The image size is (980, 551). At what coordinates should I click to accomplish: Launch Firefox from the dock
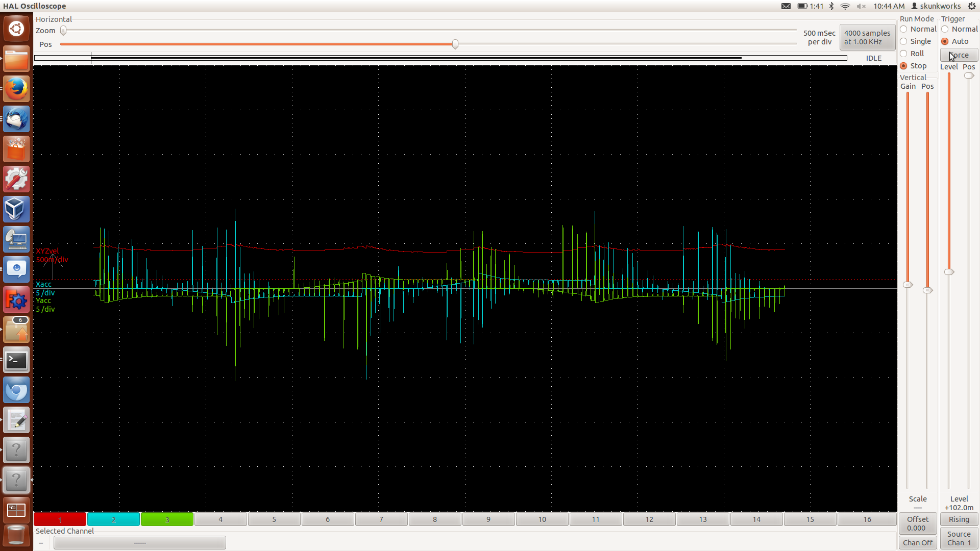tap(16, 89)
